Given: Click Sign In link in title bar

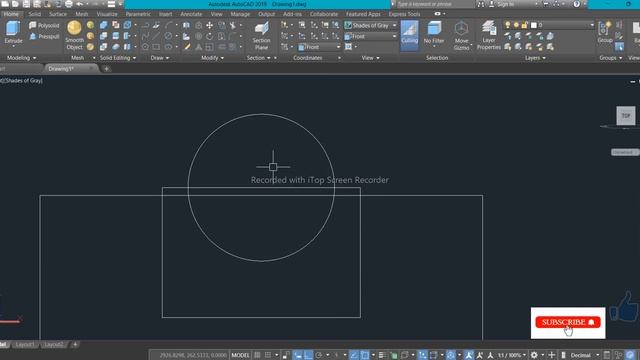Looking at the screenshot, I should click(x=505, y=4).
